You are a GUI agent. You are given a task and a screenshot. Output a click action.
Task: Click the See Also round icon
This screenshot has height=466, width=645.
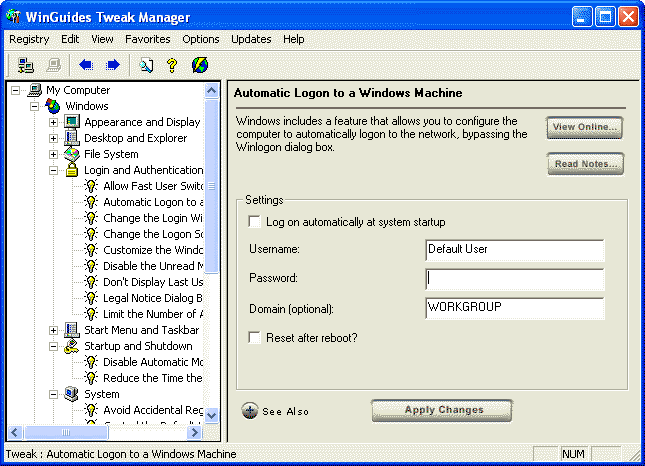(250, 410)
